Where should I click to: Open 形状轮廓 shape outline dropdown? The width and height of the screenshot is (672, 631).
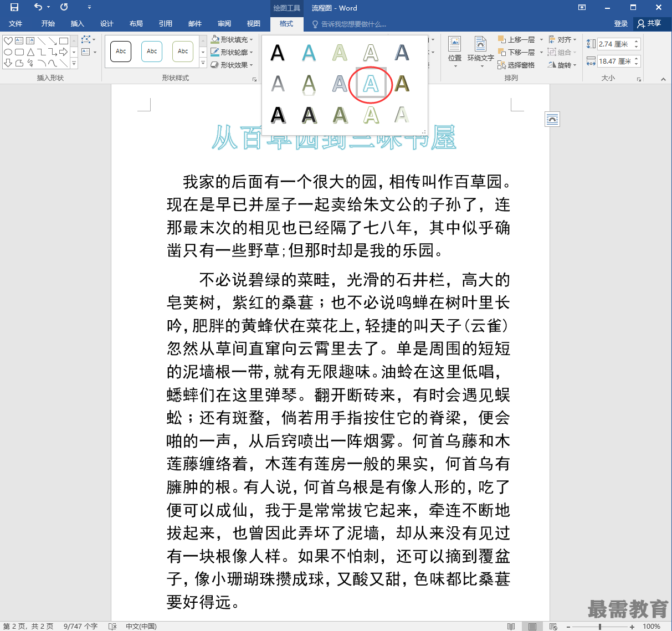coord(232,52)
